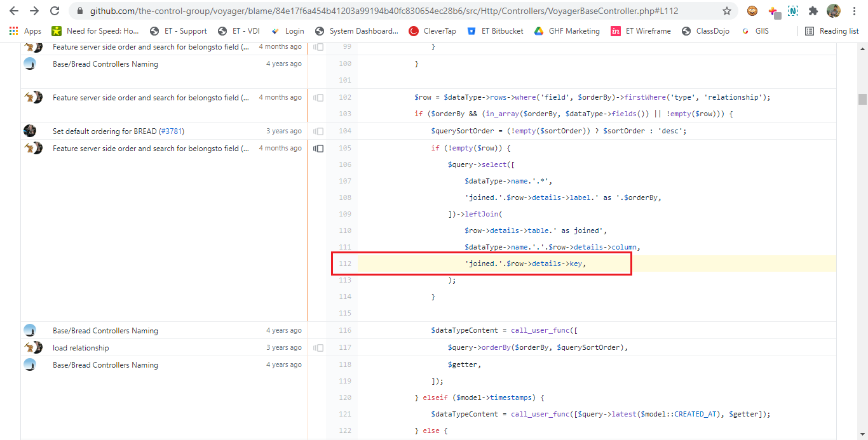Open author avatar beside line 116 commit
Screen dimensions: 868x440
point(30,330)
